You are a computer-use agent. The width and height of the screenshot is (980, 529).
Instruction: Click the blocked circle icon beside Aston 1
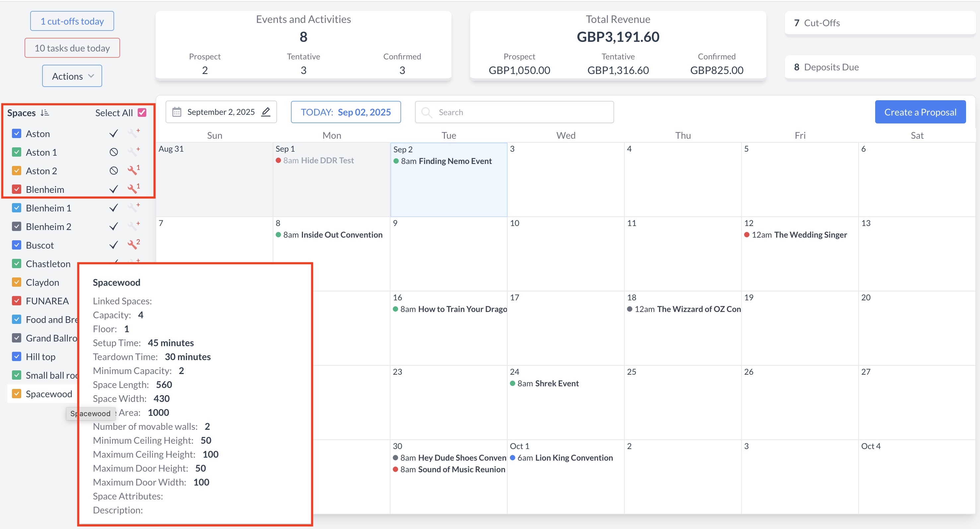(x=113, y=152)
